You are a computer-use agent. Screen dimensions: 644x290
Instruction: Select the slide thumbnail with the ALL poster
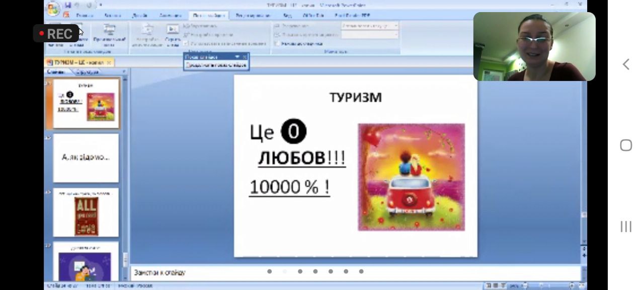pyautogui.click(x=86, y=212)
